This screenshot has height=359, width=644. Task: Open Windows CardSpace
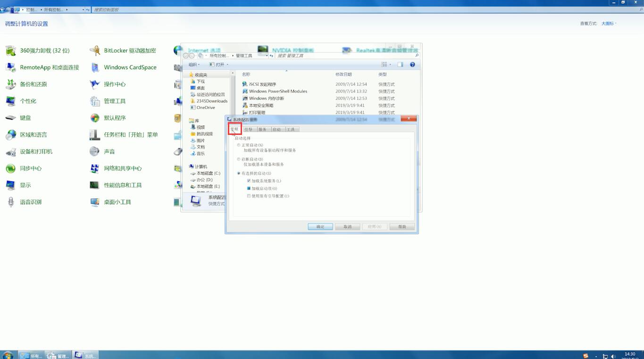click(123, 67)
